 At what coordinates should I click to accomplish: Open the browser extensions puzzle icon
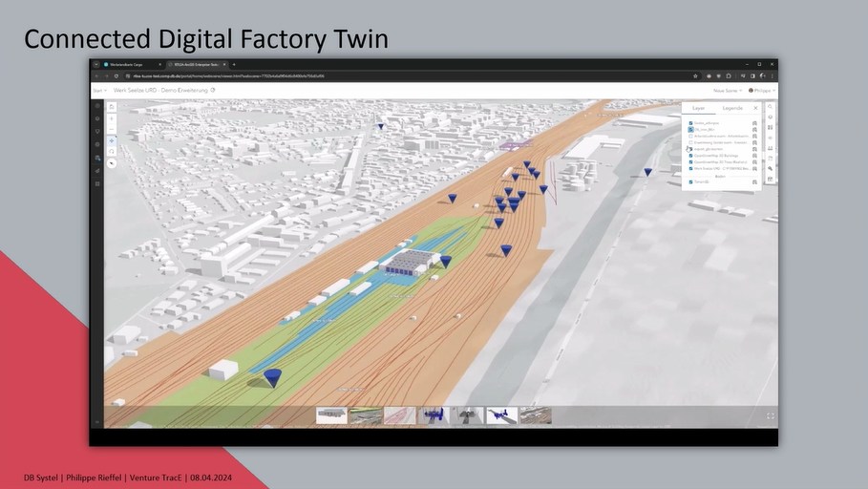(729, 75)
